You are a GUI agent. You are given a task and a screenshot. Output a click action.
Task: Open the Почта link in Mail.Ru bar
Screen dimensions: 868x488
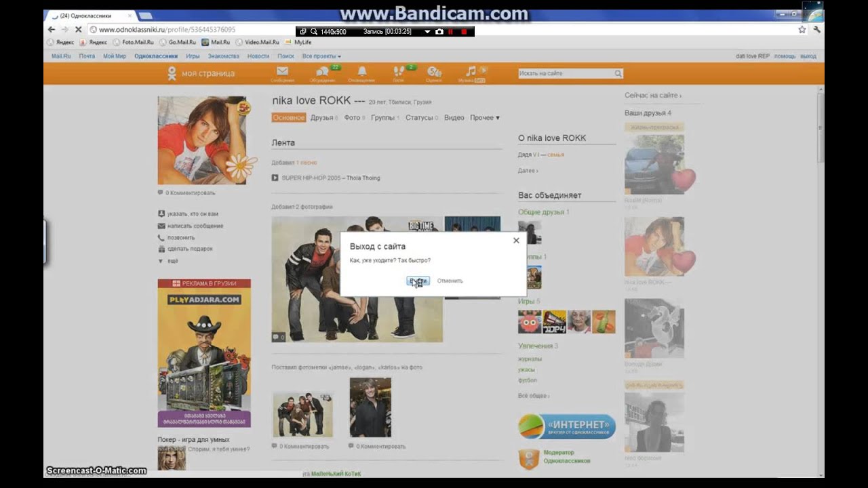point(87,56)
